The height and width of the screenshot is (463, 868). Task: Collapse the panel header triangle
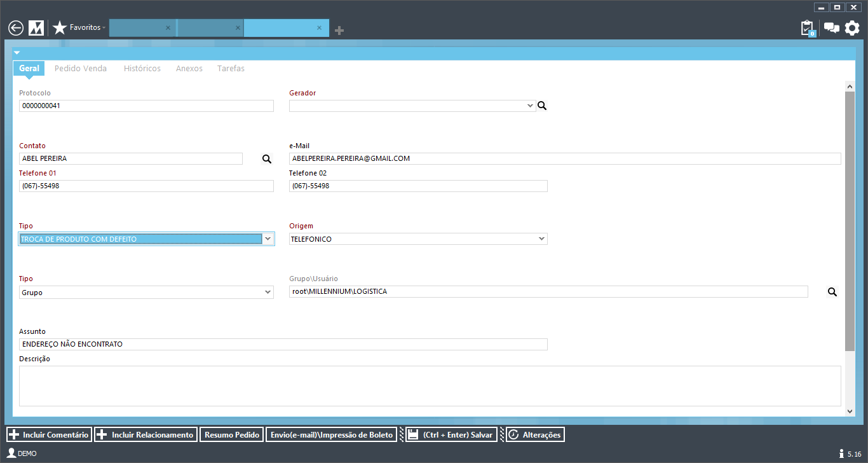(x=17, y=52)
